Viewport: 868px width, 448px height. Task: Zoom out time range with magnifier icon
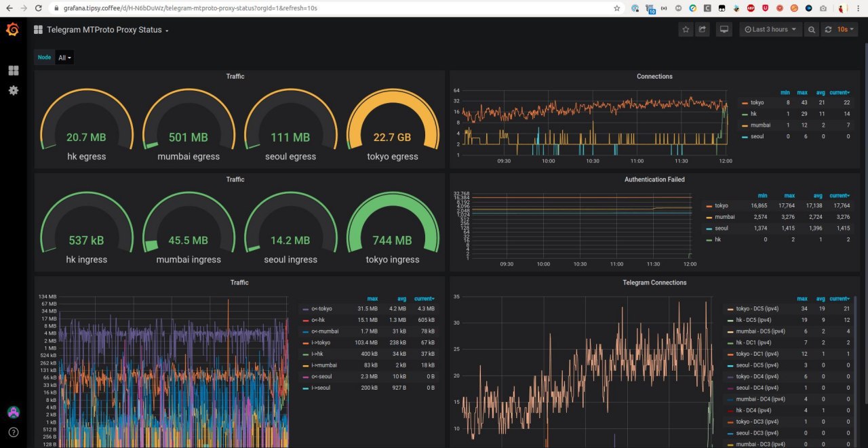(x=812, y=30)
